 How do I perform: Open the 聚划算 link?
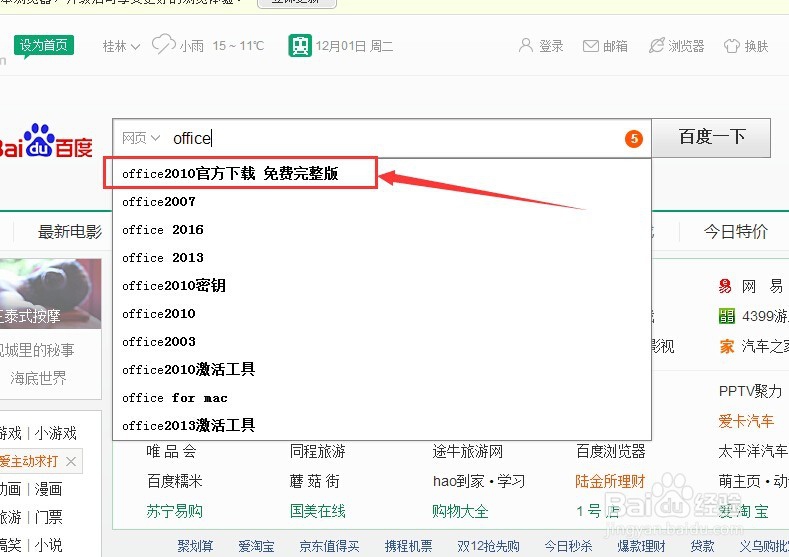pyautogui.click(x=195, y=546)
